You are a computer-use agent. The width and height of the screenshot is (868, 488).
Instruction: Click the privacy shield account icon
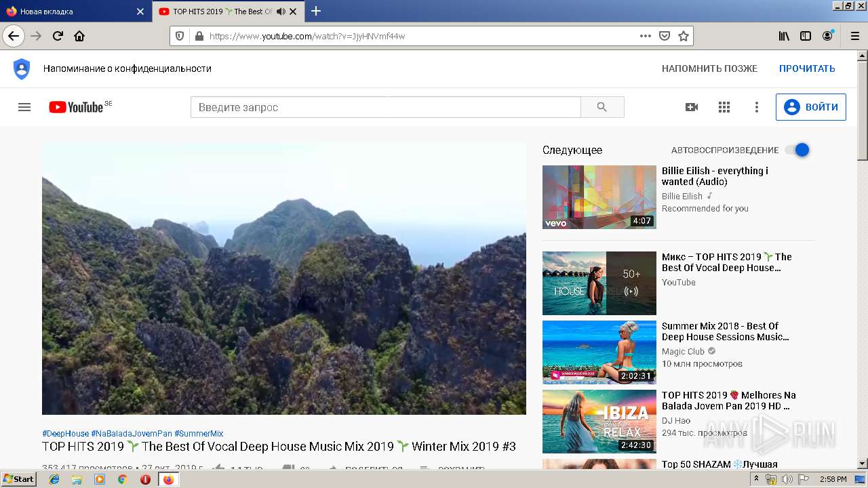tap(22, 68)
